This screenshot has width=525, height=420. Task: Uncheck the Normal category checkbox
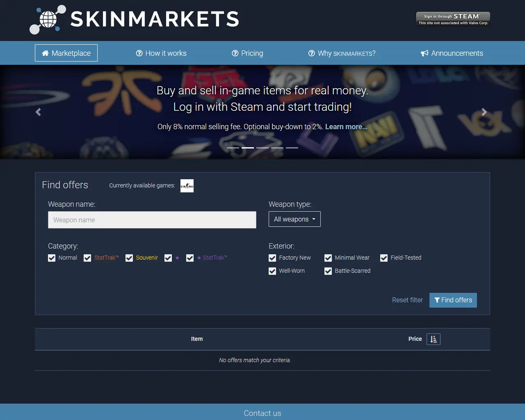(52, 258)
